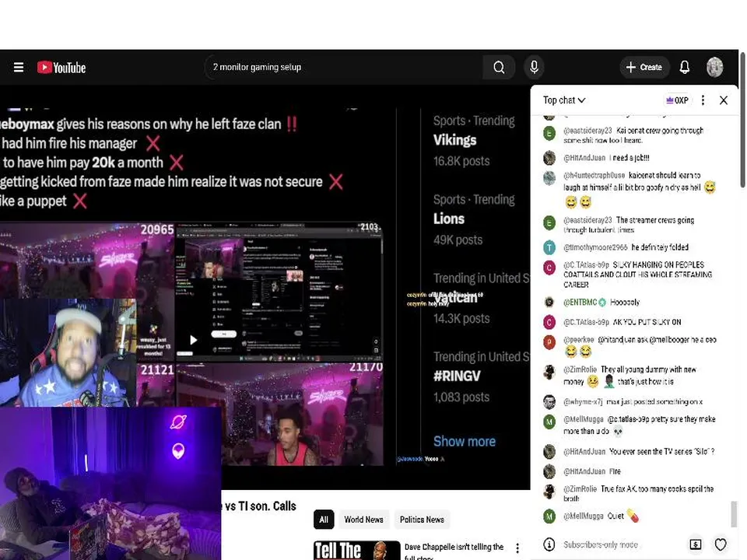Focus the search field with '2 monitor gaming setup'

click(343, 68)
